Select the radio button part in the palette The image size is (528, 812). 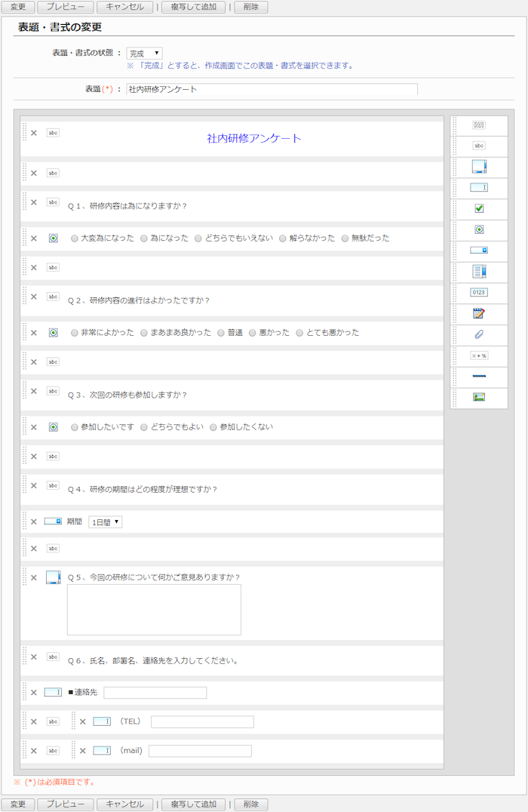point(479,229)
